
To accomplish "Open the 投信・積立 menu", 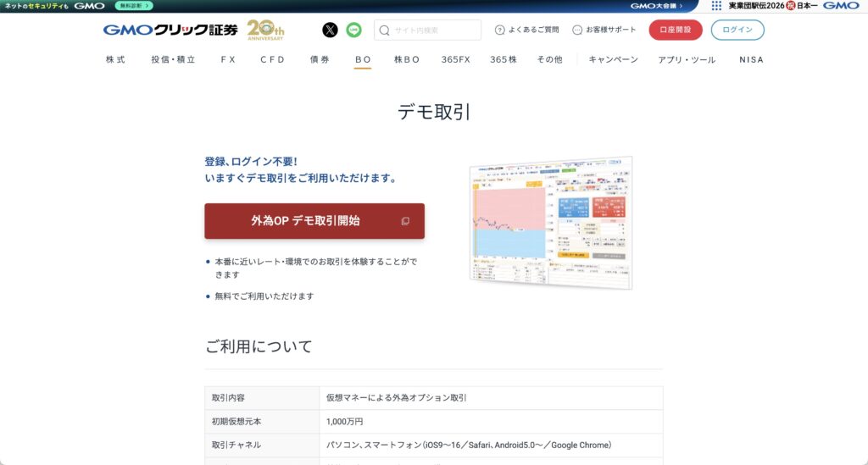I will pos(173,59).
